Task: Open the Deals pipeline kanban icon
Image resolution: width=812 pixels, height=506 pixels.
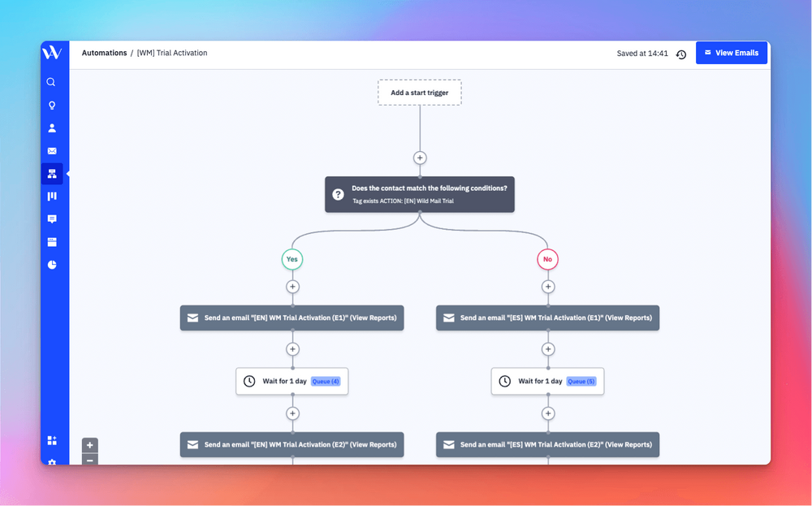Action: pos(51,196)
